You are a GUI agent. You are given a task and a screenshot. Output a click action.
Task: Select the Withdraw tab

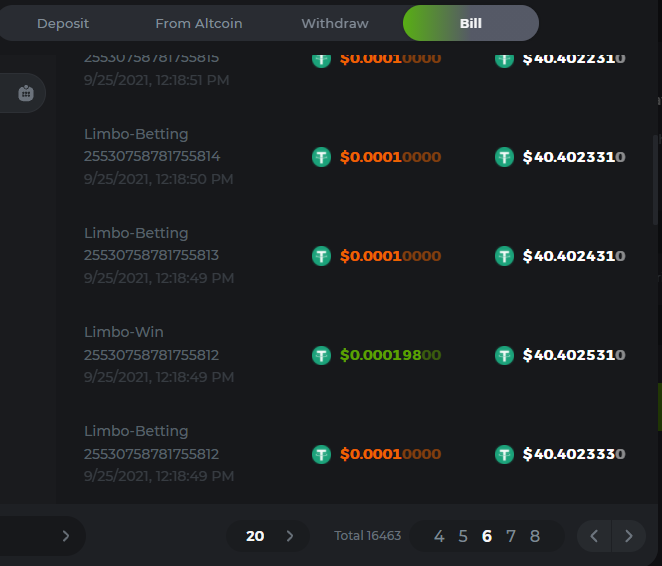coord(335,23)
